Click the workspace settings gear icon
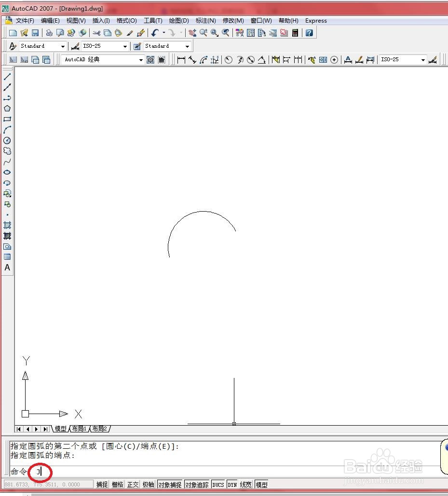The width and height of the screenshot is (448, 496). (x=150, y=59)
